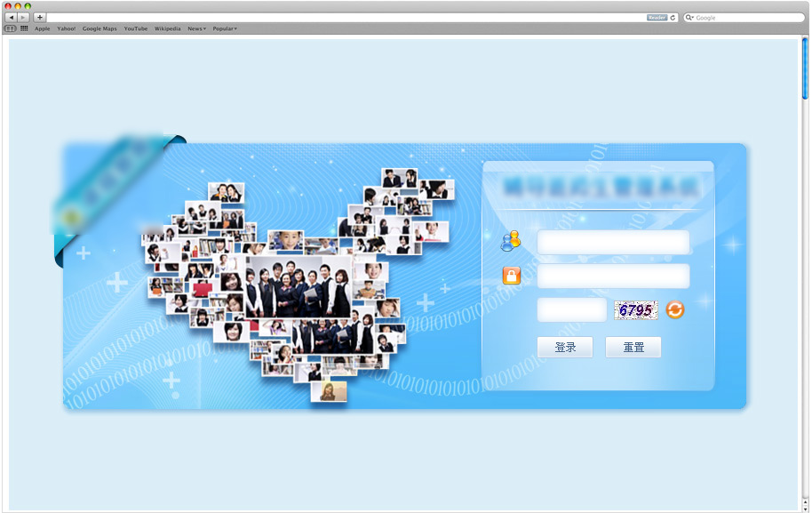This screenshot has width=812, height=513.
Task: Click the user avatar icon beside username field
Action: [511, 241]
